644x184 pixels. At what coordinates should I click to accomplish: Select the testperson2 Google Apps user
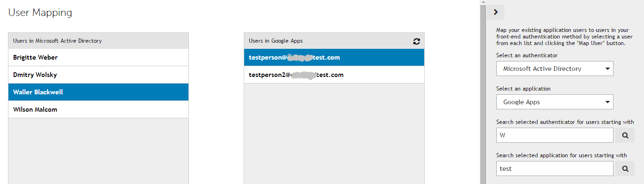coord(334,75)
